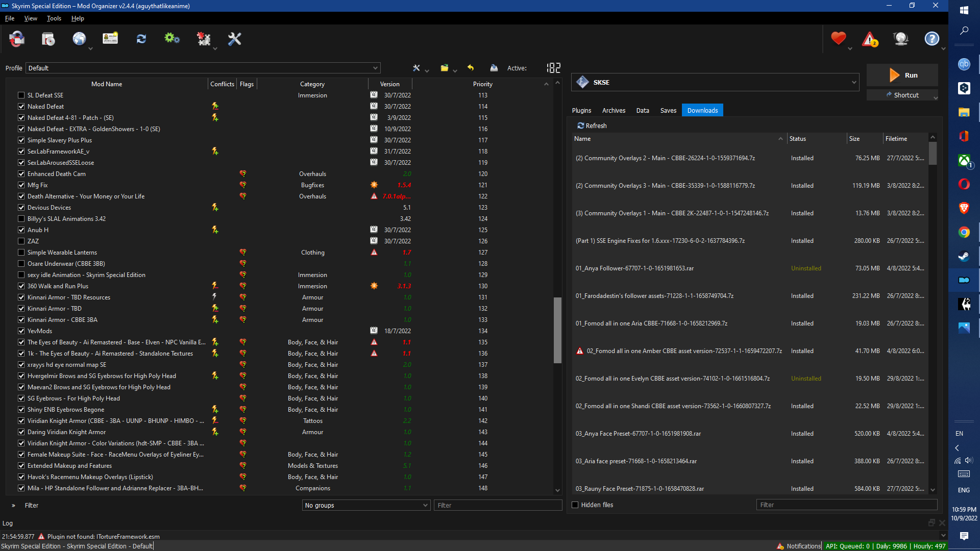The image size is (980, 551).
Task: Open the Profile Default dropdown
Action: point(203,68)
